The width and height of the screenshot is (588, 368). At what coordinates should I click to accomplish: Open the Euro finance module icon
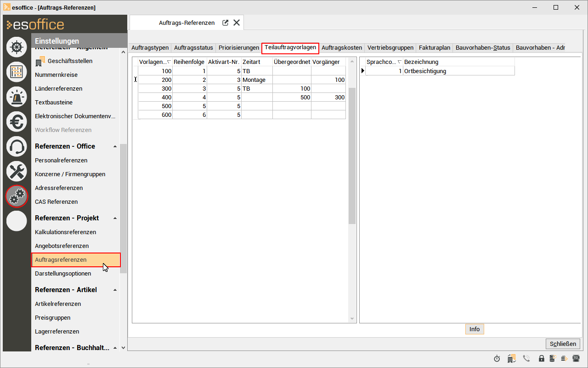tap(17, 121)
